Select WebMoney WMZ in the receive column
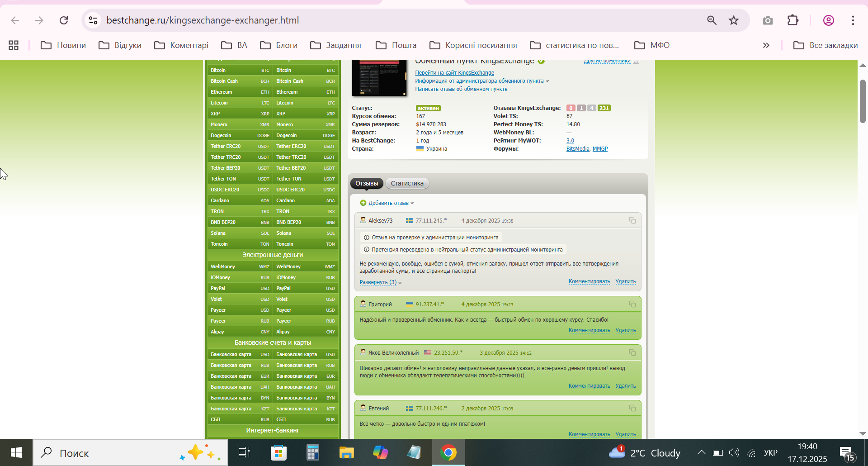 click(x=306, y=266)
